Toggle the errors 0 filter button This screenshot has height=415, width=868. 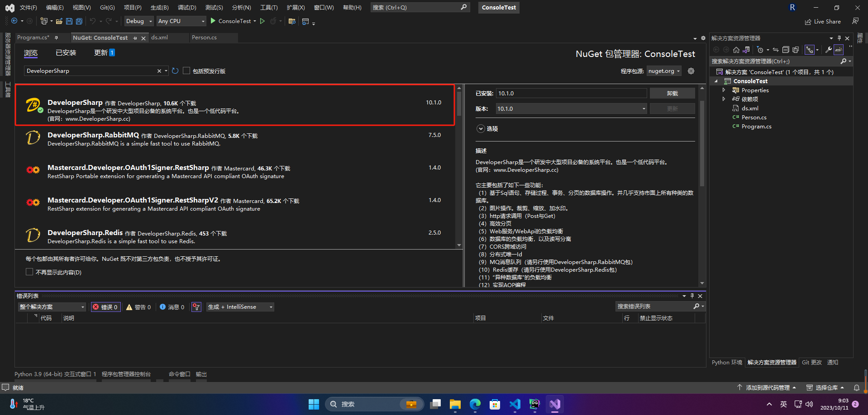click(x=106, y=307)
